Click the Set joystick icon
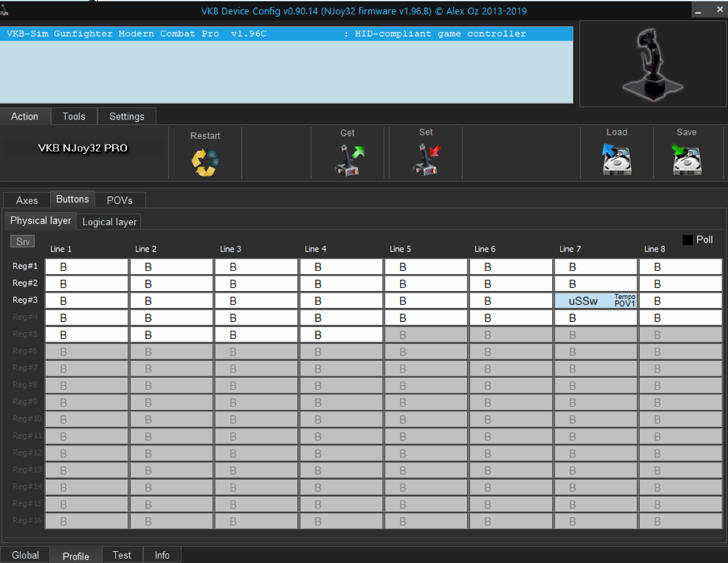728x563 pixels. (x=426, y=160)
